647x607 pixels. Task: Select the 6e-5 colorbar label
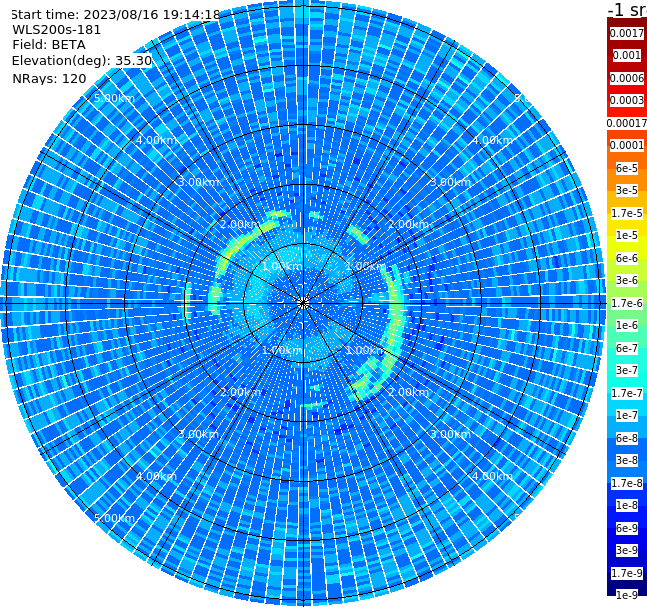click(627, 168)
